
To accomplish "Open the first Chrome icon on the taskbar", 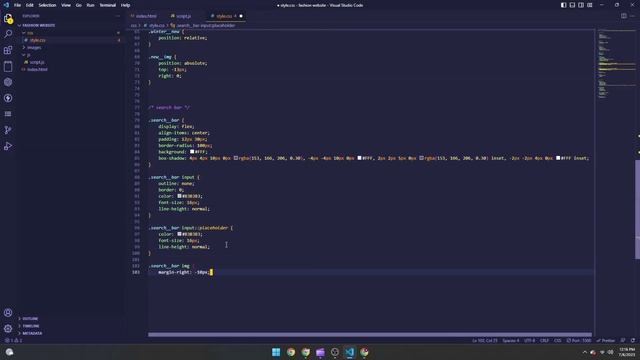I will (x=291, y=352).
